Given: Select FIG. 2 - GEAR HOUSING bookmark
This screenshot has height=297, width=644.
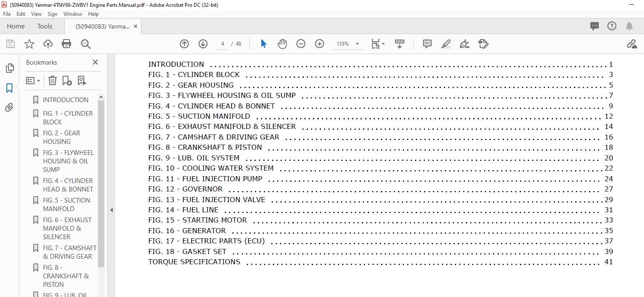Looking at the screenshot, I should pyautogui.click(x=61, y=137).
